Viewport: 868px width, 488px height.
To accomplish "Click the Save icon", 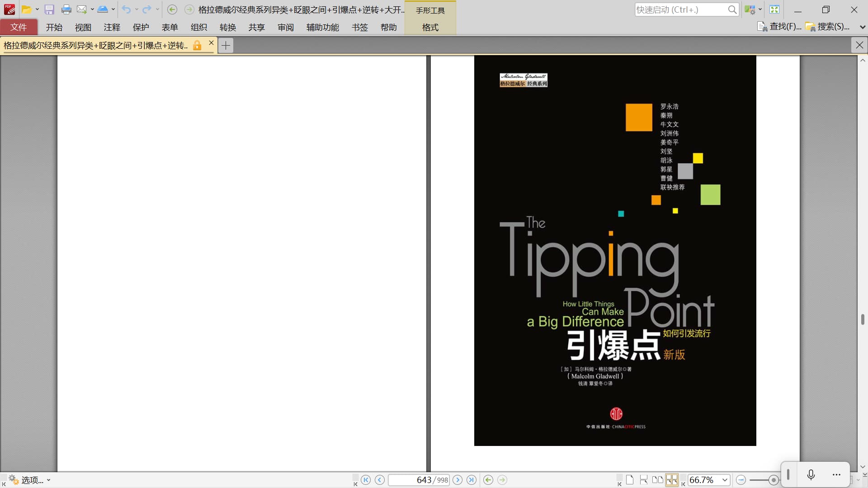I will [x=49, y=9].
